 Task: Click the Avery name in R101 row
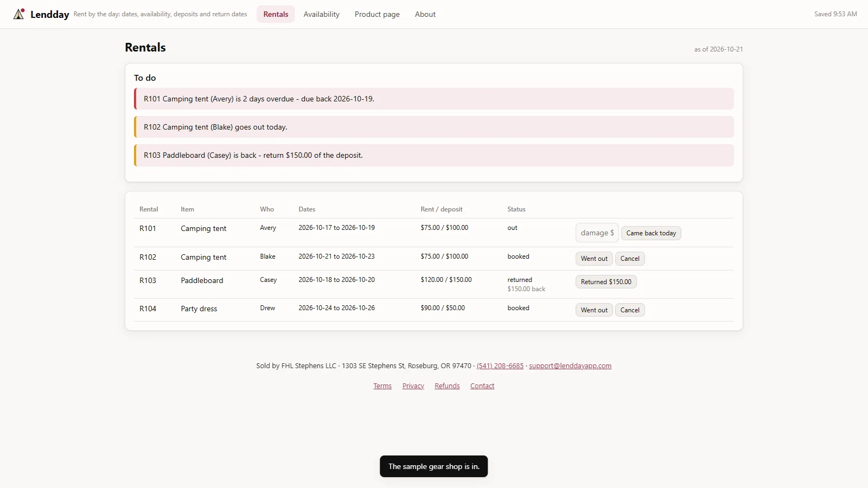[x=268, y=228]
